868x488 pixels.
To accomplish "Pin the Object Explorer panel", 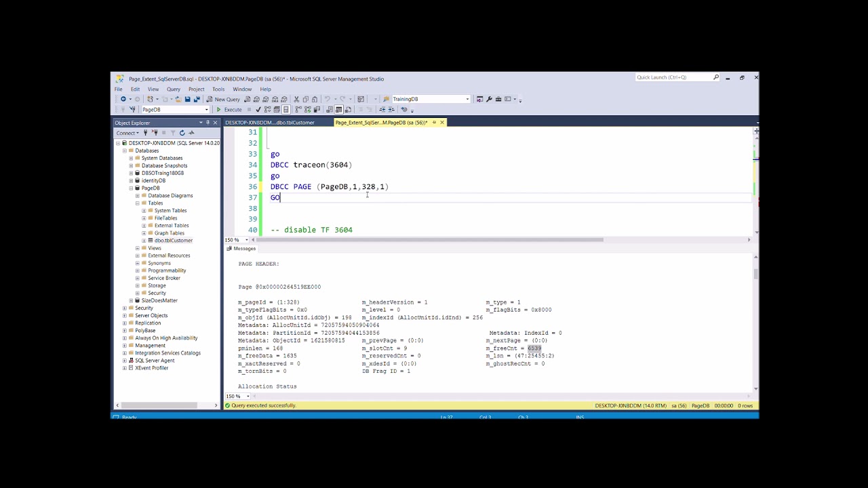I will (208, 123).
